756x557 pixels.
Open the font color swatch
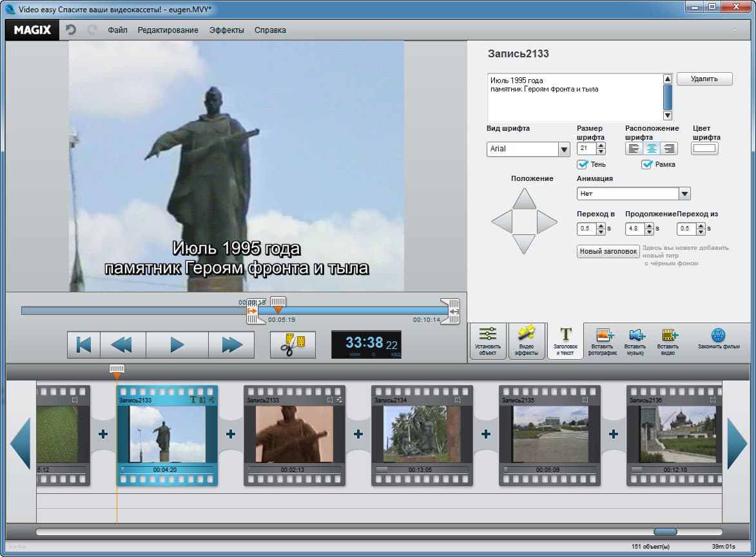click(704, 149)
